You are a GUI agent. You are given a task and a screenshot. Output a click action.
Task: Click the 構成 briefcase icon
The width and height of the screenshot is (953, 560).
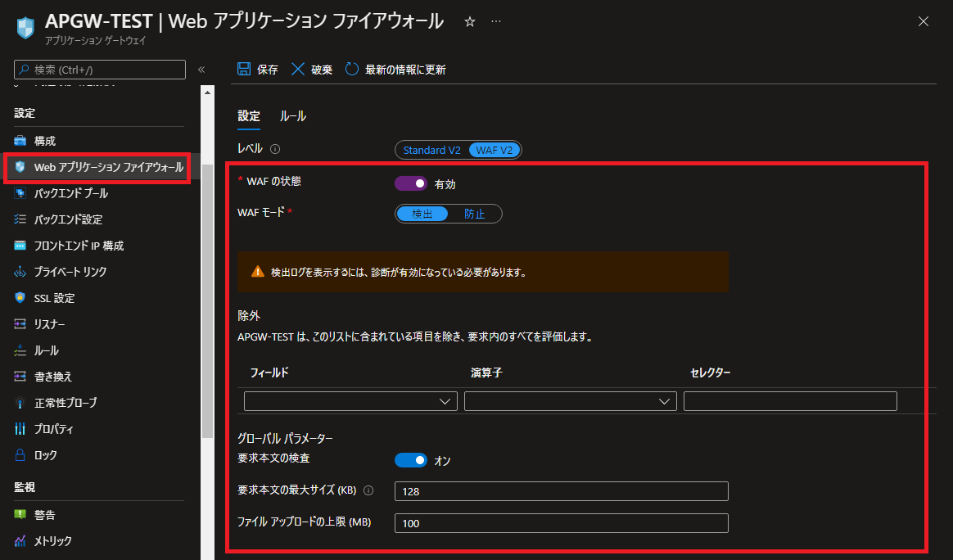pos(20,141)
